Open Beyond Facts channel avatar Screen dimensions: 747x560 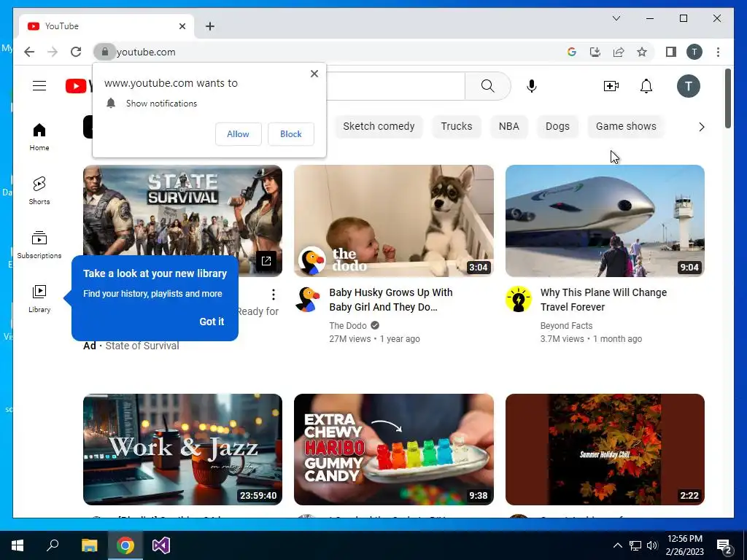(519, 299)
